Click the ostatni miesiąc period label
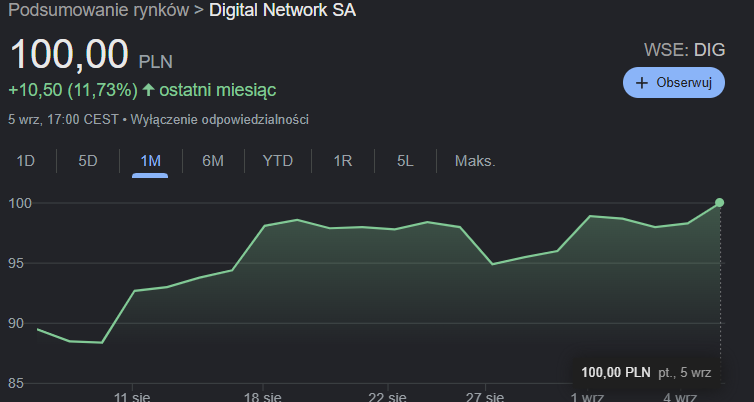754x402 pixels. click(218, 90)
